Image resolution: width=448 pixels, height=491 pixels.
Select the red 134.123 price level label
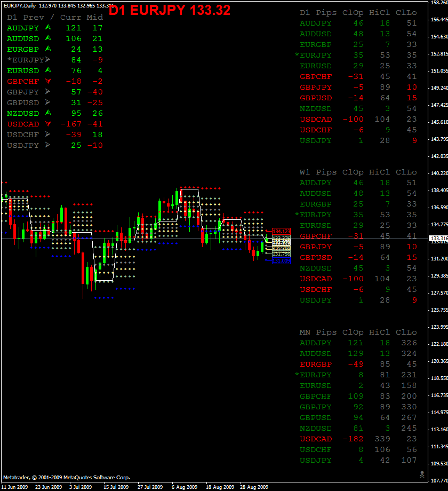281,232
